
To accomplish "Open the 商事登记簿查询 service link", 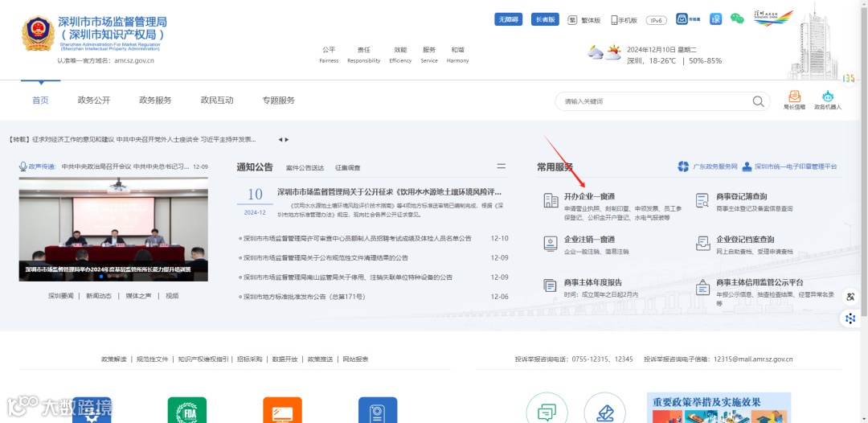I will [x=742, y=196].
